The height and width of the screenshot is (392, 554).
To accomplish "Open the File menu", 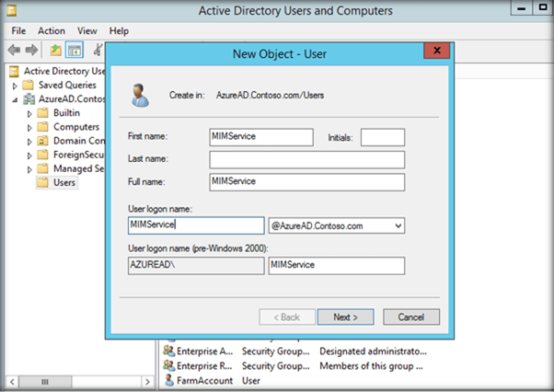I will pyautogui.click(x=18, y=31).
